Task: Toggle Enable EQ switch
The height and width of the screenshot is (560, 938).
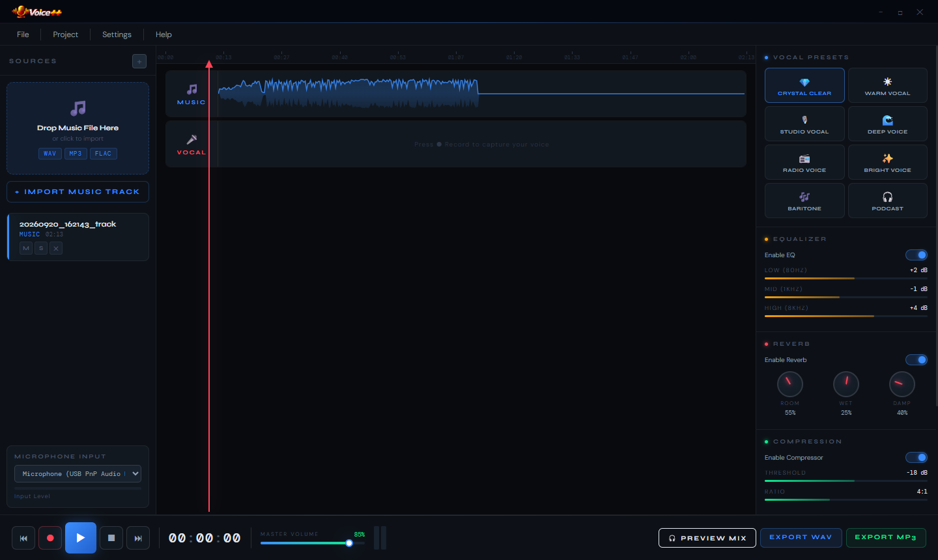Action: click(x=917, y=255)
